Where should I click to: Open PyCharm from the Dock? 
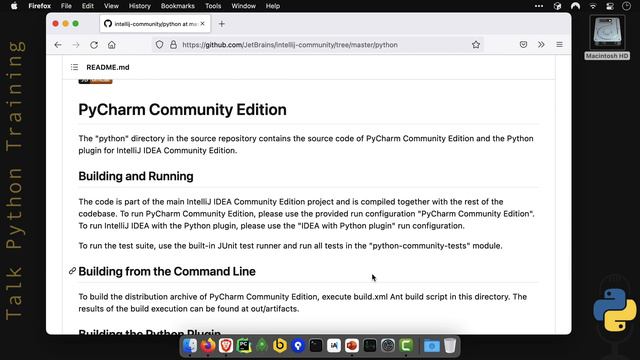(244, 346)
